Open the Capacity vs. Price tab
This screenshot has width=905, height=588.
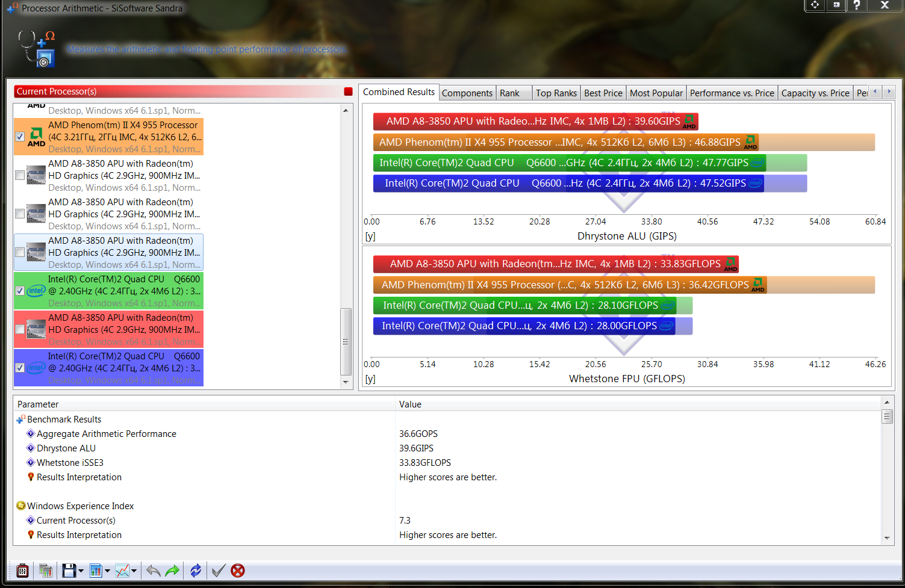(815, 93)
